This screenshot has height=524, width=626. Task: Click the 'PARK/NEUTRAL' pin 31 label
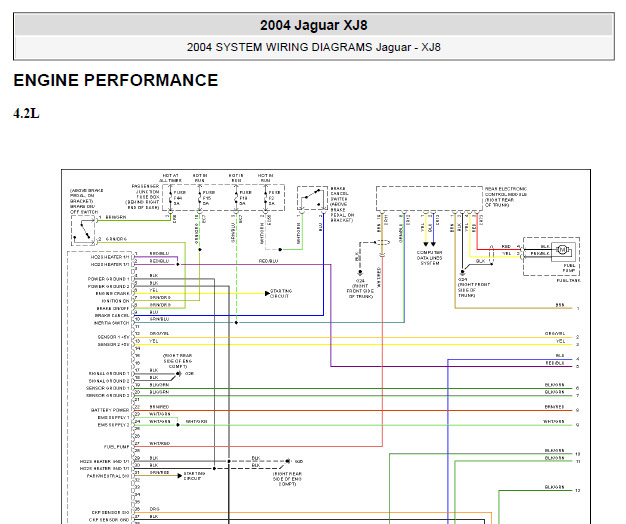click(108, 476)
